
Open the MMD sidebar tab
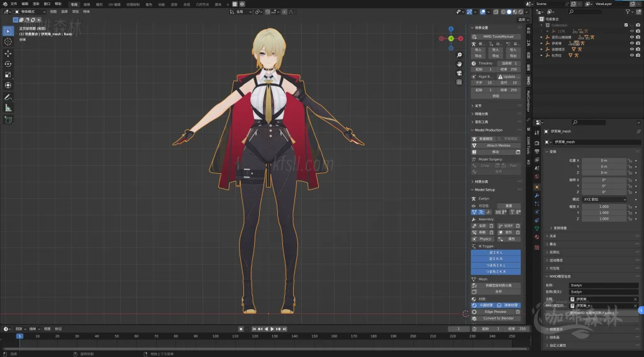coord(528,80)
